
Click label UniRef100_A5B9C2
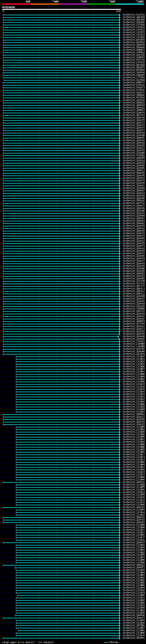134,50
